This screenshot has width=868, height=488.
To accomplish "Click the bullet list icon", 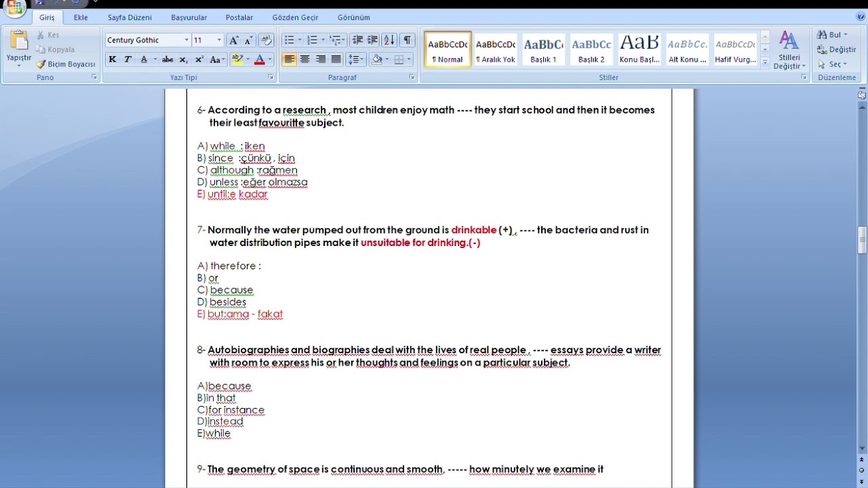I will click(x=289, y=41).
